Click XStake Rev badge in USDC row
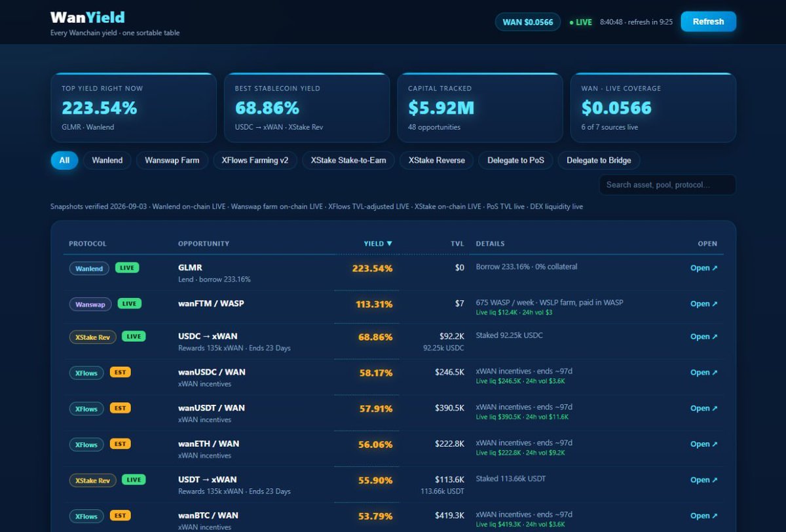The image size is (786, 532). 93,337
